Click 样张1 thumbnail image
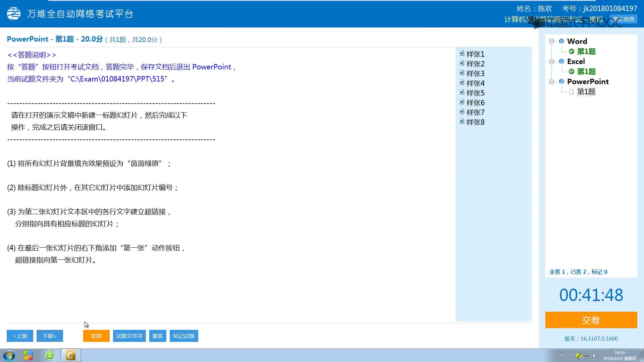 (462, 54)
